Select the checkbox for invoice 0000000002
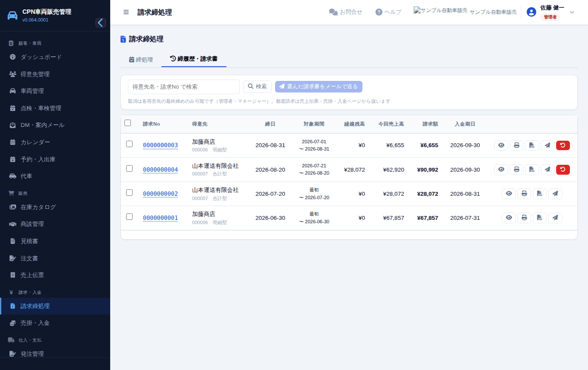The height and width of the screenshot is (370, 588). point(129,192)
